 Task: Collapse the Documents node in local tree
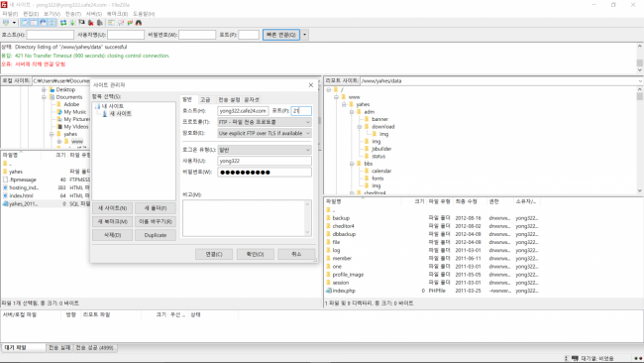(x=44, y=97)
